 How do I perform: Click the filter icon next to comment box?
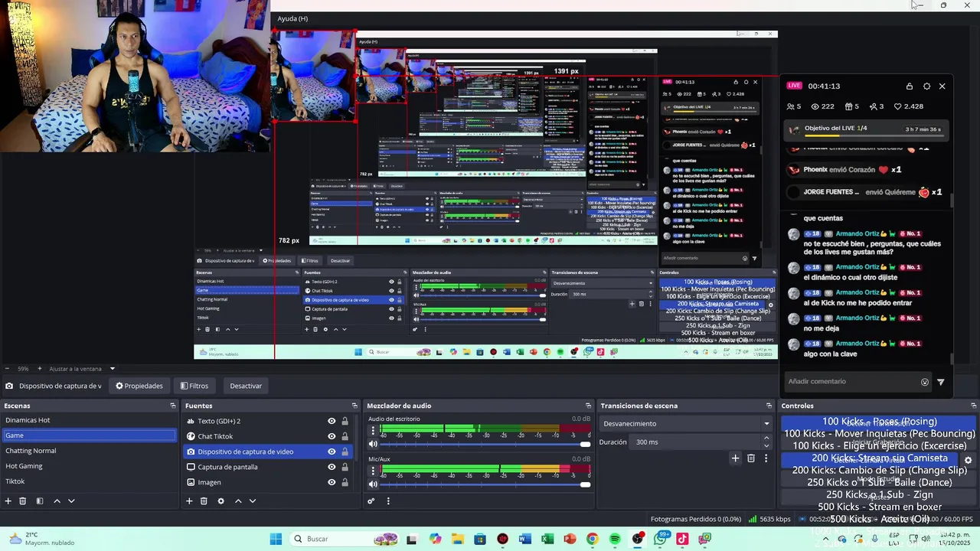tap(941, 382)
